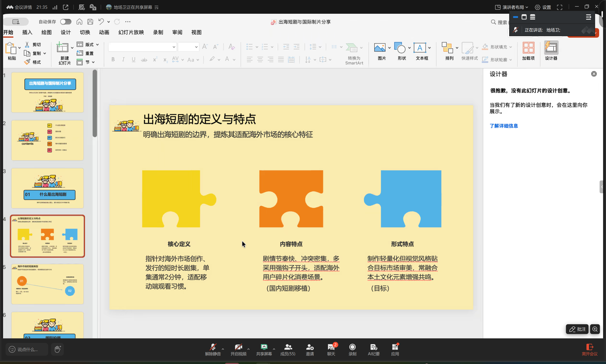This screenshot has height=364, width=606.
Task: Click Convert to SmartArt icon
Action: pyautogui.click(x=352, y=48)
